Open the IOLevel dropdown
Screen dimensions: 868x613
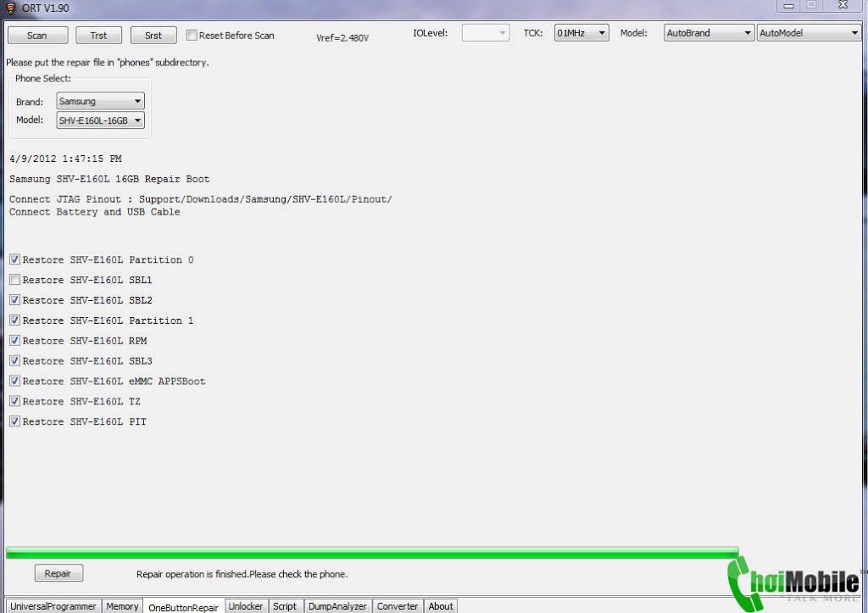486,33
